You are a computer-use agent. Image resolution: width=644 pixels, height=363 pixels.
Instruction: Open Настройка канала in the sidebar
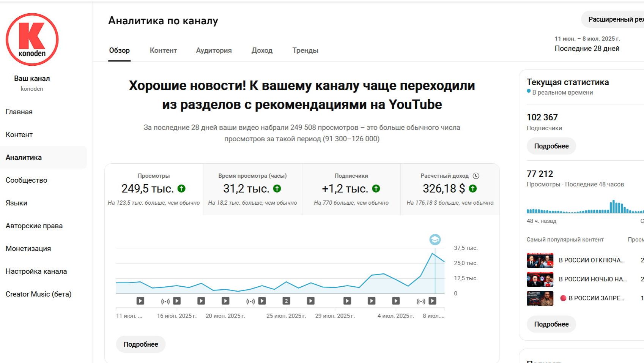(36, 271)
